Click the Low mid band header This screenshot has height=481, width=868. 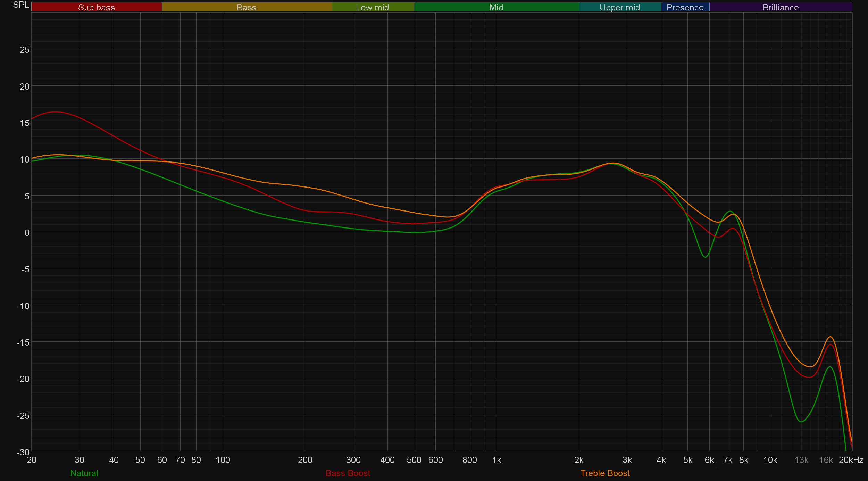pos(373,7)
